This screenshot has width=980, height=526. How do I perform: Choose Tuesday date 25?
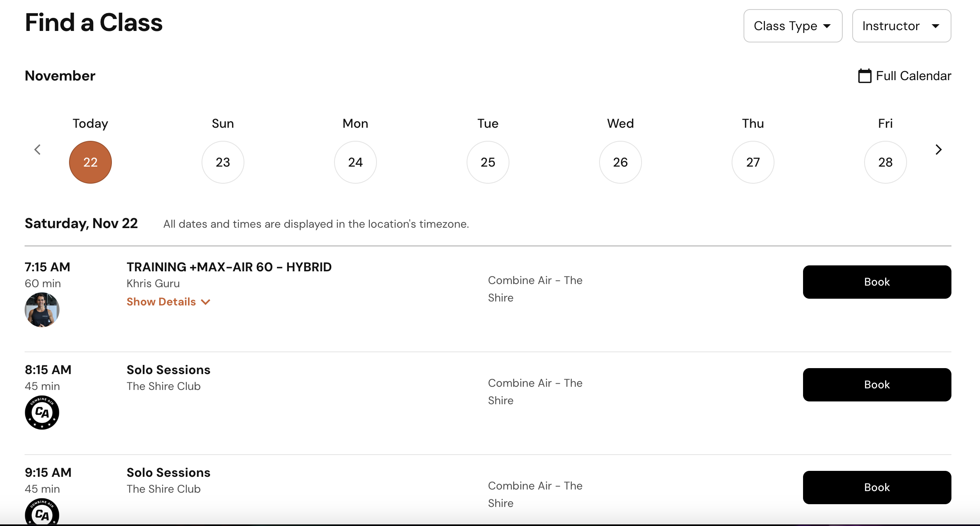click(488, 162)
